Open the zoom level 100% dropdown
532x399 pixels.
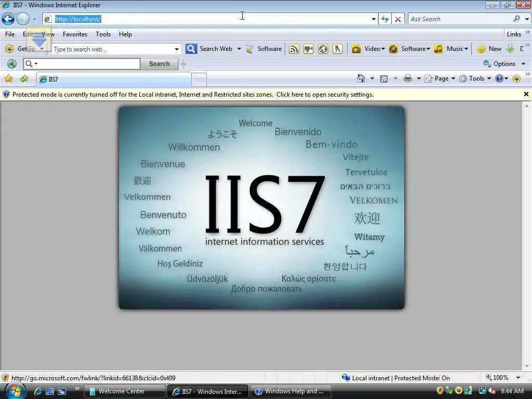coord(518,378)
